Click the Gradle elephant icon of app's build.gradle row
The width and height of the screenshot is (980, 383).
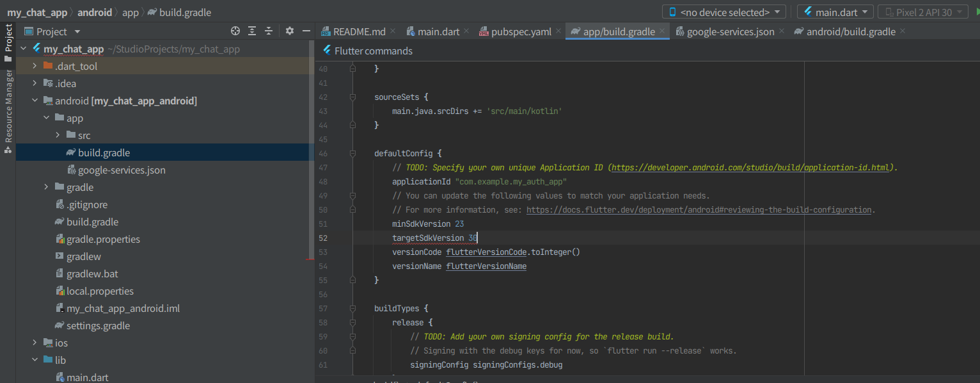pyautogui.click(x=71, y=153)
